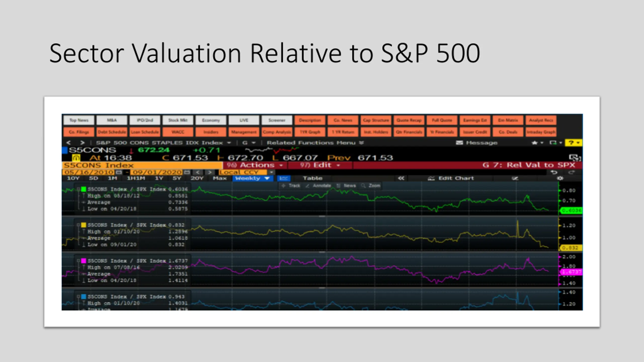The width and height of the screenshot is (644, 362).
Task: Click the S5CONS Index security input field
Action: 142,165
